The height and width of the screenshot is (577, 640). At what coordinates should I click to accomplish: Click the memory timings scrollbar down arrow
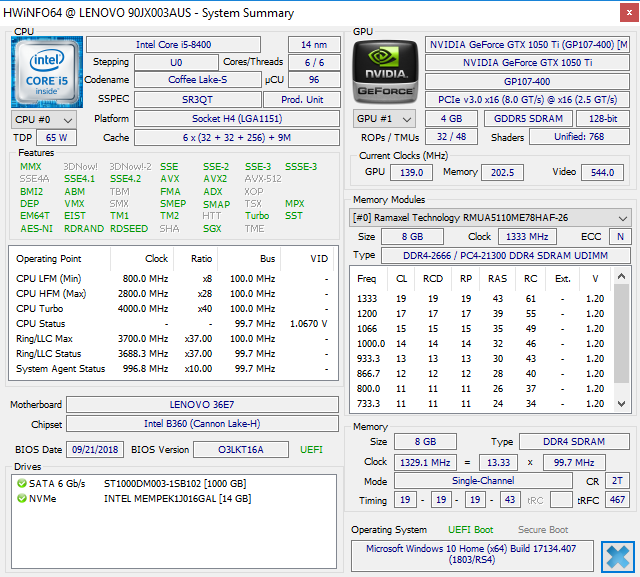coord(621,404)
